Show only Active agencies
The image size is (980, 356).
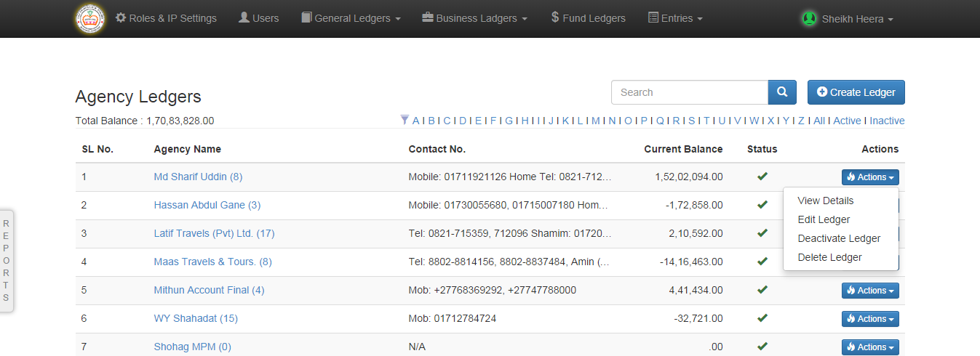(x=847, y=121)
